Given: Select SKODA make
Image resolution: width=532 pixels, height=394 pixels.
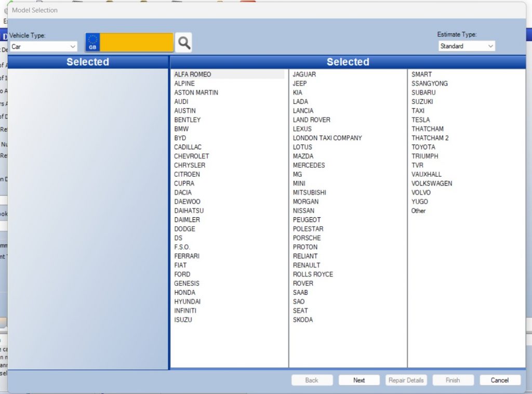Looking at the screenshot, I should [303, 320].
